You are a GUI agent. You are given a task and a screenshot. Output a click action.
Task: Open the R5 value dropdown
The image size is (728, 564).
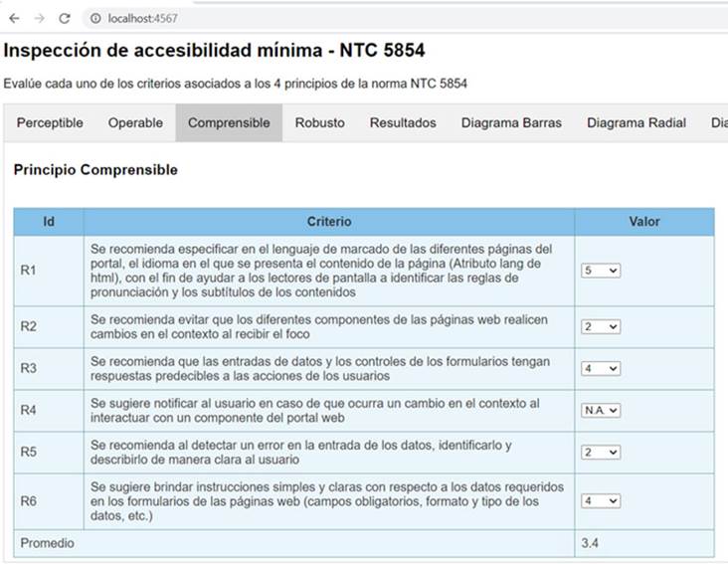pyautogui.click(x=601, y=453)
